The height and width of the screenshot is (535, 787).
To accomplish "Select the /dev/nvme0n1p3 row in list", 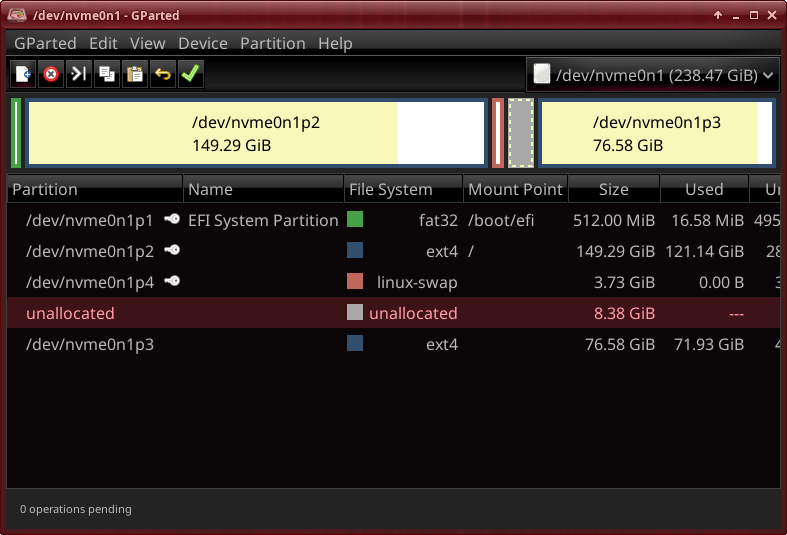I will pyautogui.click(x=90, y=345).
